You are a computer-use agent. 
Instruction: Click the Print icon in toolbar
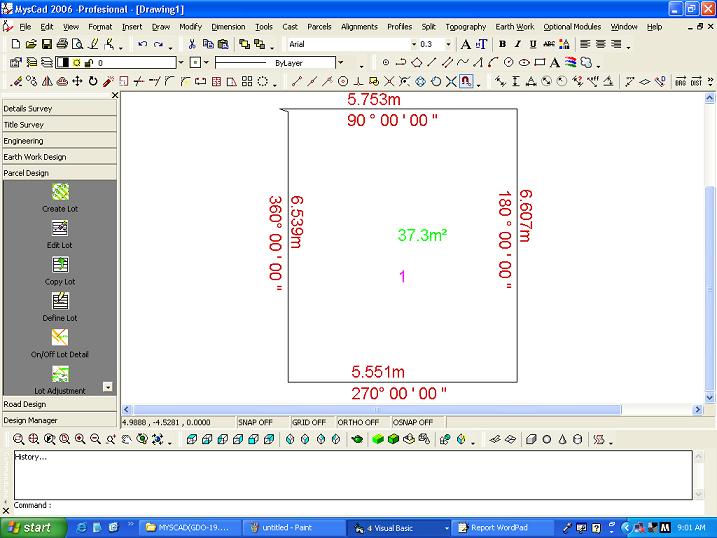pos(62,45)
